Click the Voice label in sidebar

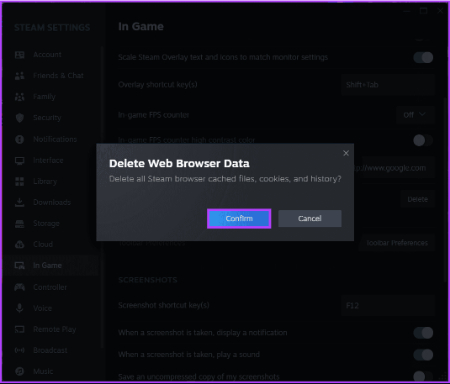[42, 308]
